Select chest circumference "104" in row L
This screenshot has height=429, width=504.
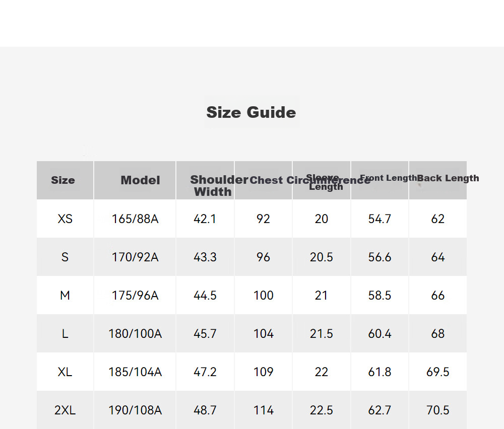pyautogui.click(x=263, y=334)
